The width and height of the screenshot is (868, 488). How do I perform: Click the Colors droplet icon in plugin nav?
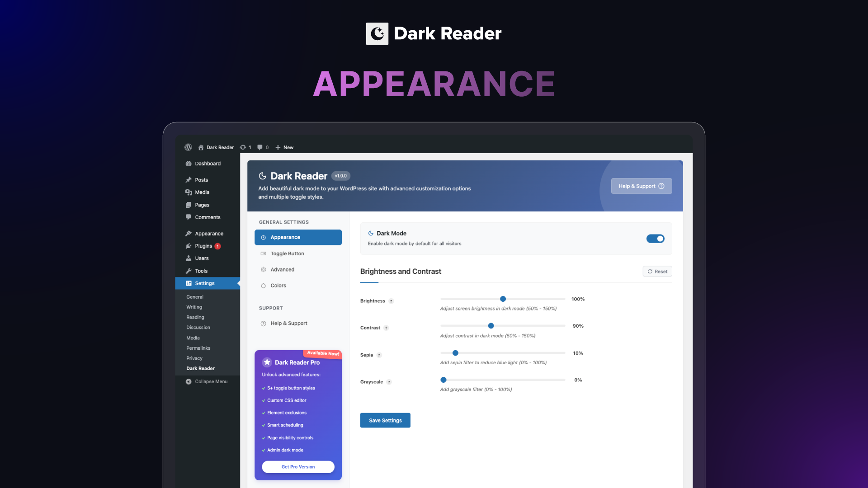click(x=264, y=286)
